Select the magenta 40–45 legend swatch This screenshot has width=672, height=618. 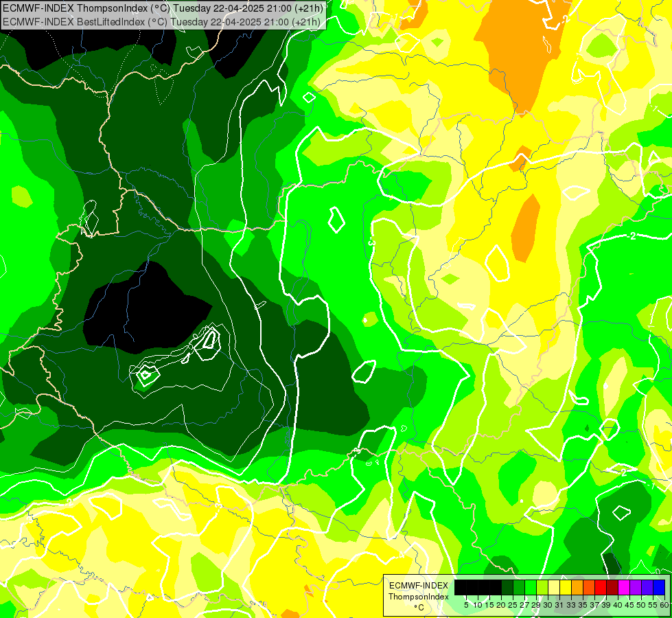[624, 587]
